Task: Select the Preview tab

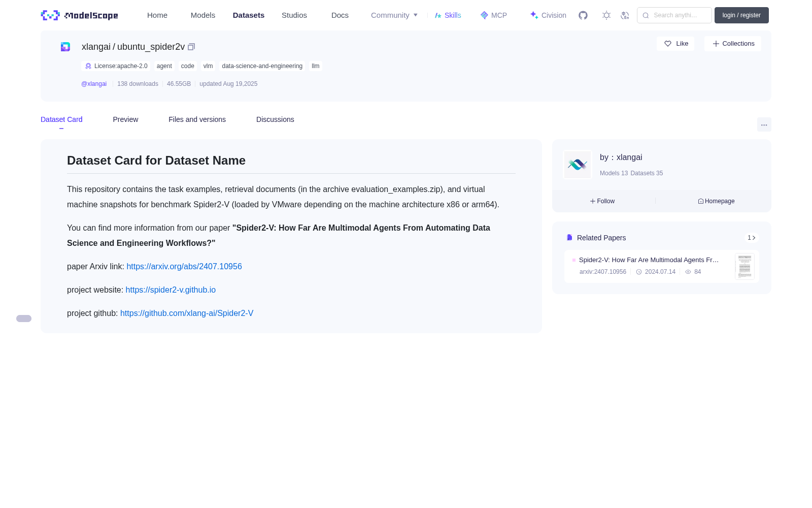Action: pyautogui.click(x=125, y=119)
